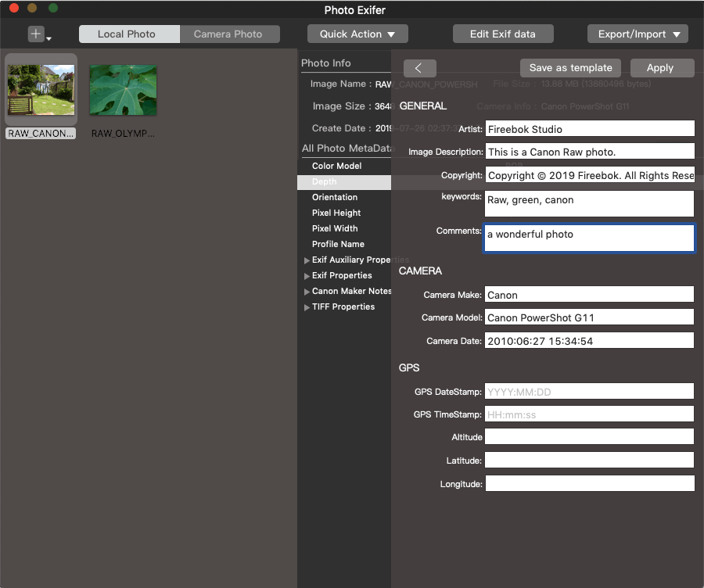Click the RAW_OLYMP... file name label

coord(123,133)
